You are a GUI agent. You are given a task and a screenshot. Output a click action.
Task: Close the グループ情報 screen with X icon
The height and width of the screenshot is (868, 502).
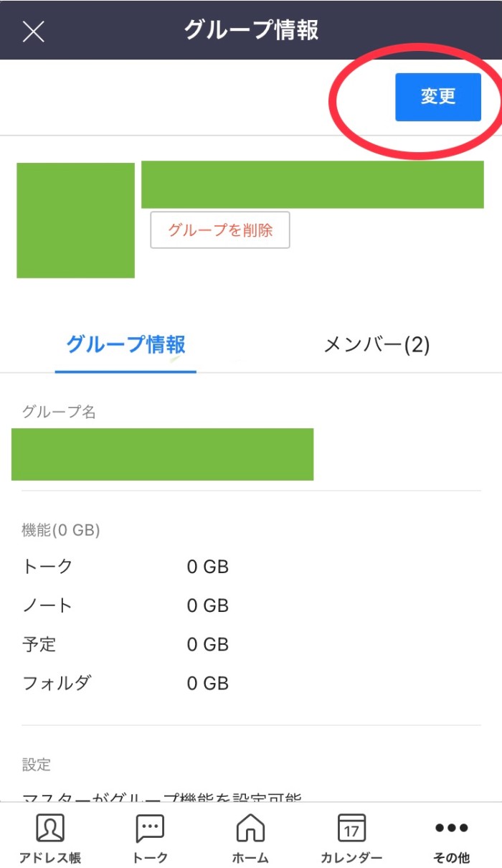[34, 31]
